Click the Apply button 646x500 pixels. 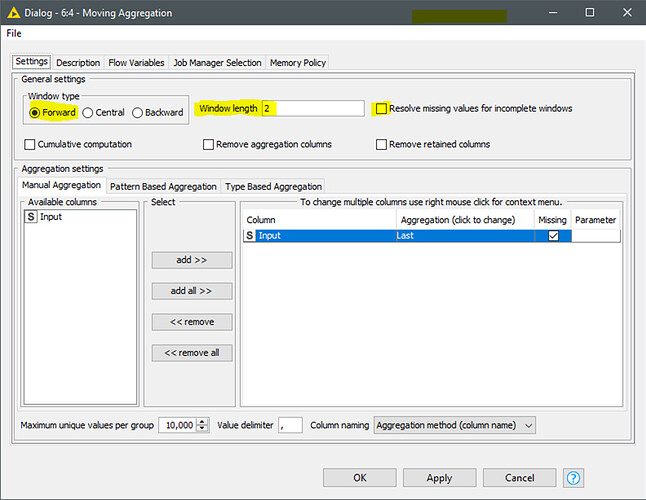440,478
